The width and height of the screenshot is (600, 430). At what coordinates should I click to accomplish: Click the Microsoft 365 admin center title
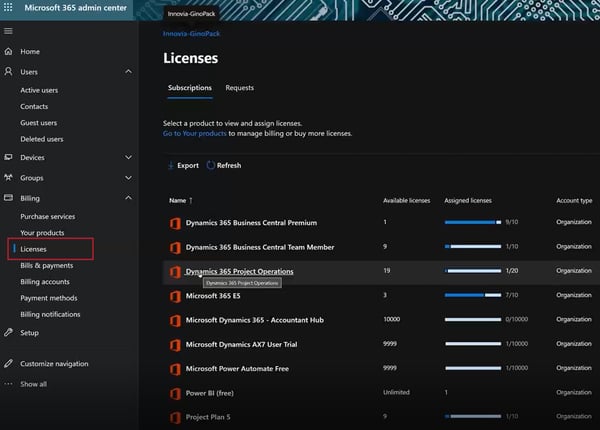coord(75,8)
